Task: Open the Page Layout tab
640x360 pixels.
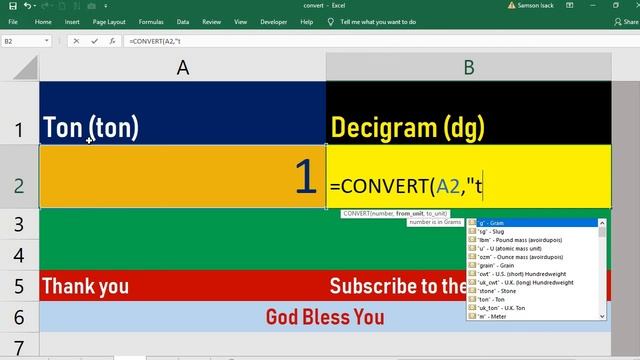Action: (x=109, y=22)
